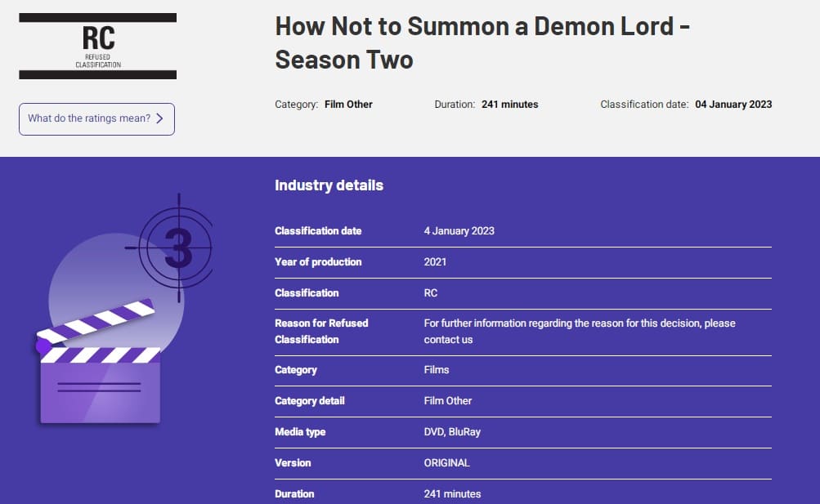
Task: Click the 'Year of production' row label
Action: tap(318, 262)
